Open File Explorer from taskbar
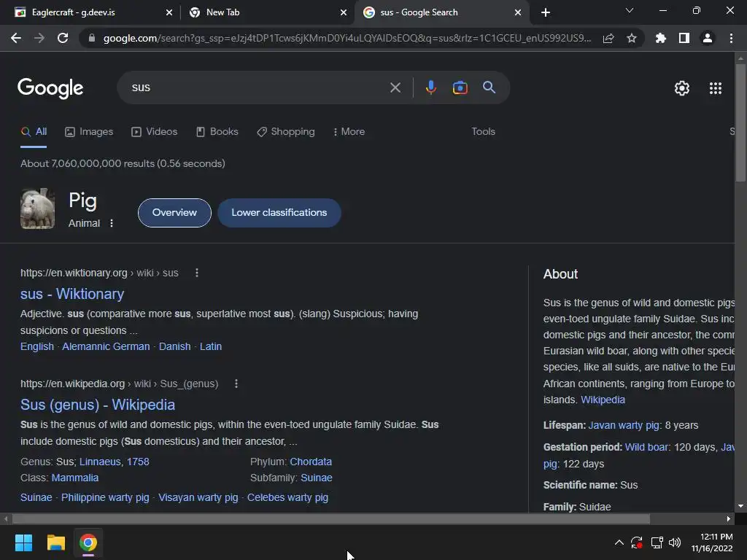The height and width of the screenshot is (560, 747). pyautogui.click(x=55, y=542)
